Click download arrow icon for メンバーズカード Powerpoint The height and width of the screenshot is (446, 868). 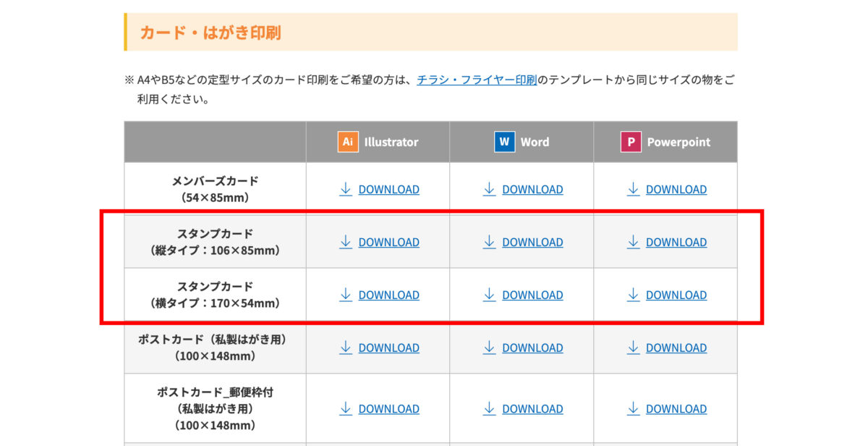pyautogui.click(x=634, y=189)
